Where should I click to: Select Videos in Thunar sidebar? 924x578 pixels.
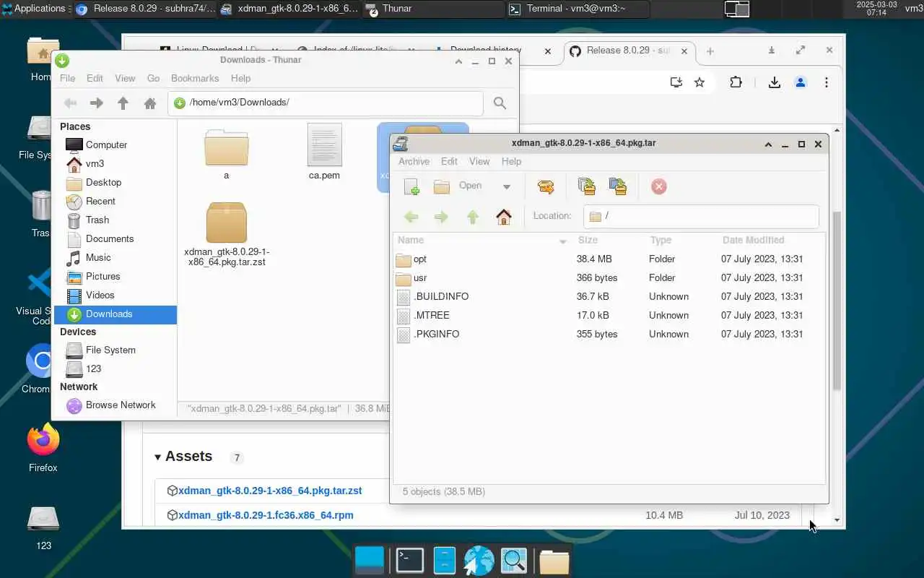click(x=115, y=295)
